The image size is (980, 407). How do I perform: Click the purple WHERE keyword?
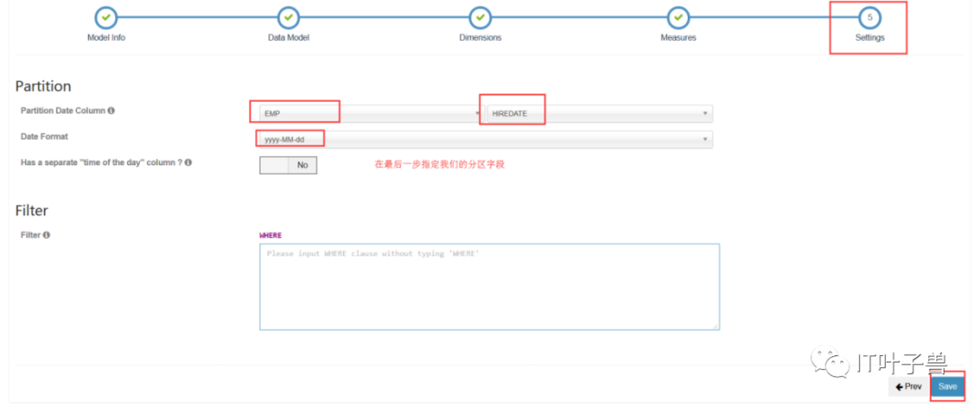tap(270, 235)
